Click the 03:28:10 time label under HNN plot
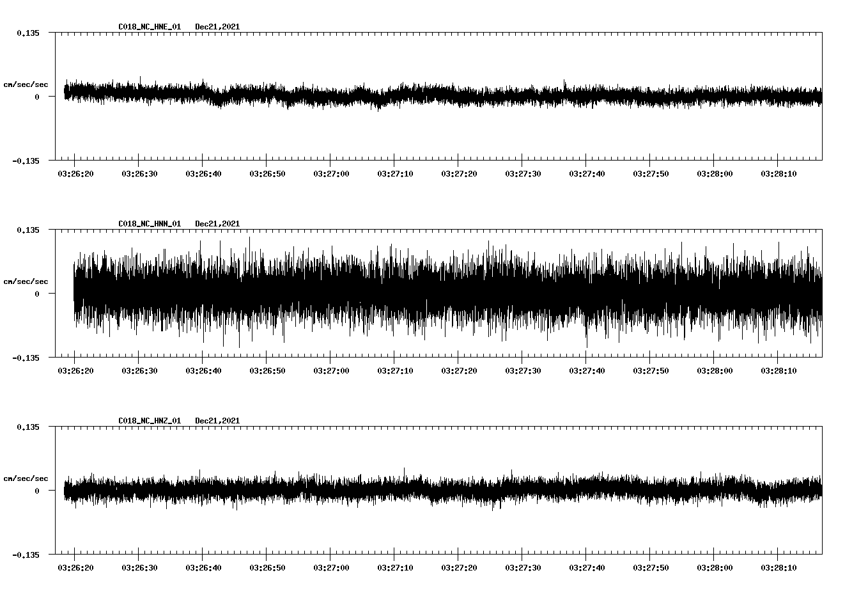The image size is (868, 591). 779,370
